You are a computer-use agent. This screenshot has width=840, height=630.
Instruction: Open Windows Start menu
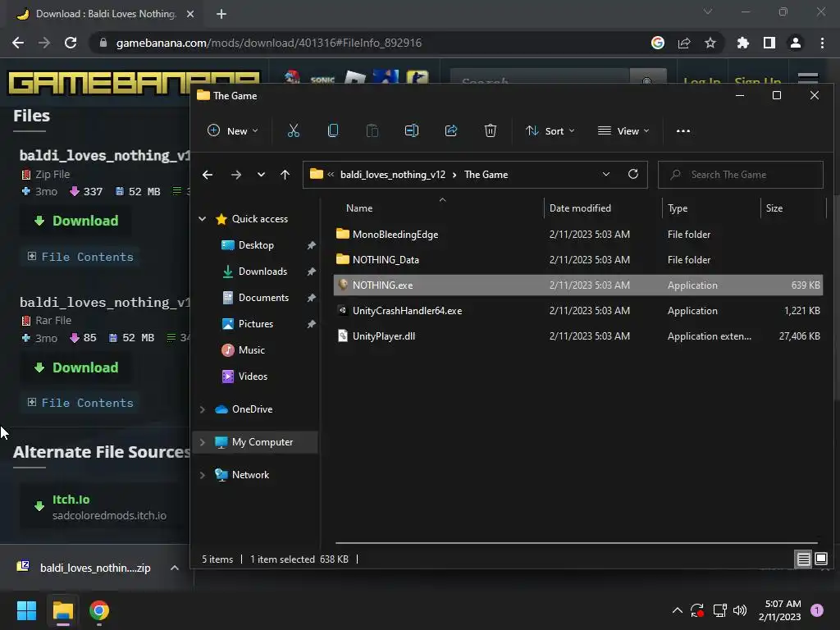(26, 610)
